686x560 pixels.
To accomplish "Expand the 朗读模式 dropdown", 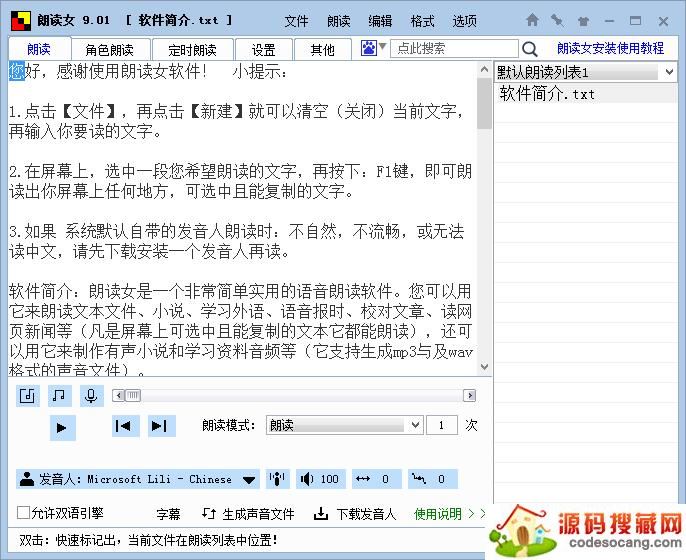I will tap(416, 425).
